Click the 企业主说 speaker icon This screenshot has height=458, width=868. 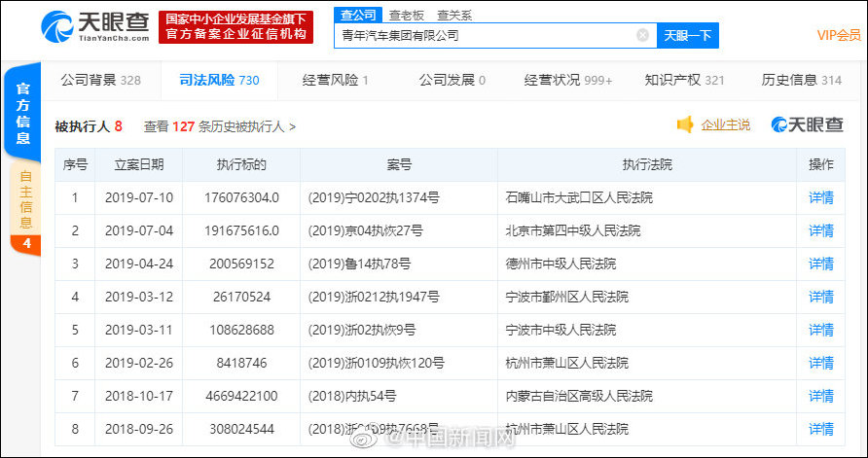(x=685, y=125)
